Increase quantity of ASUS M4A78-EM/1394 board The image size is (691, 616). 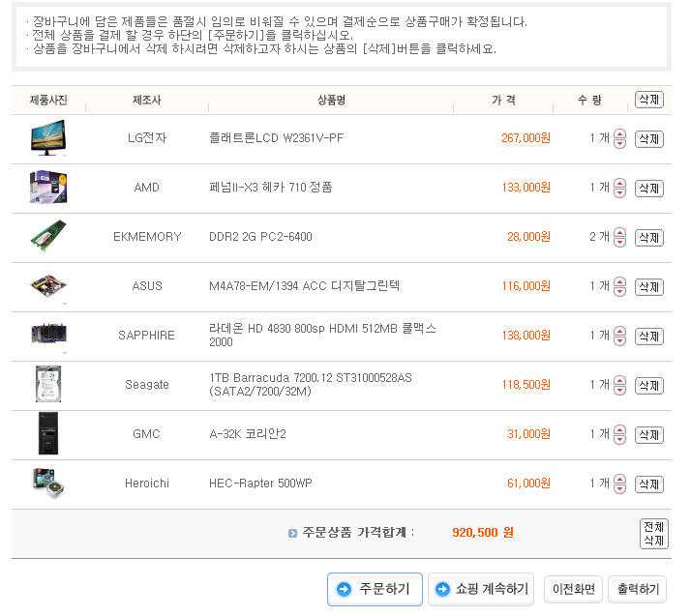(x=619, y=282)
